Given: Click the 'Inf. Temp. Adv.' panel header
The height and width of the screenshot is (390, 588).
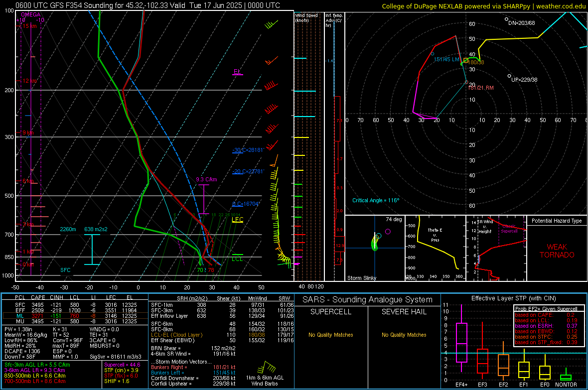Looking at the screenshot, I should point(334,20).
